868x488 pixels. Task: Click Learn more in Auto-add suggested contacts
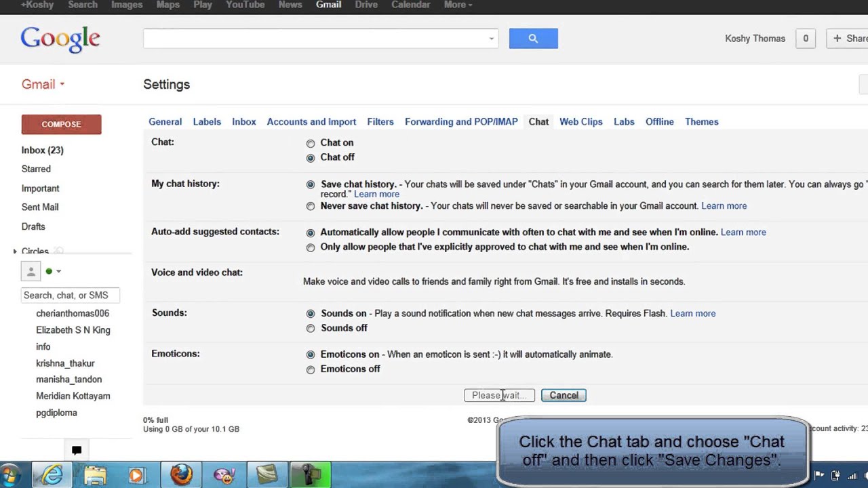[x=743, y=232]
